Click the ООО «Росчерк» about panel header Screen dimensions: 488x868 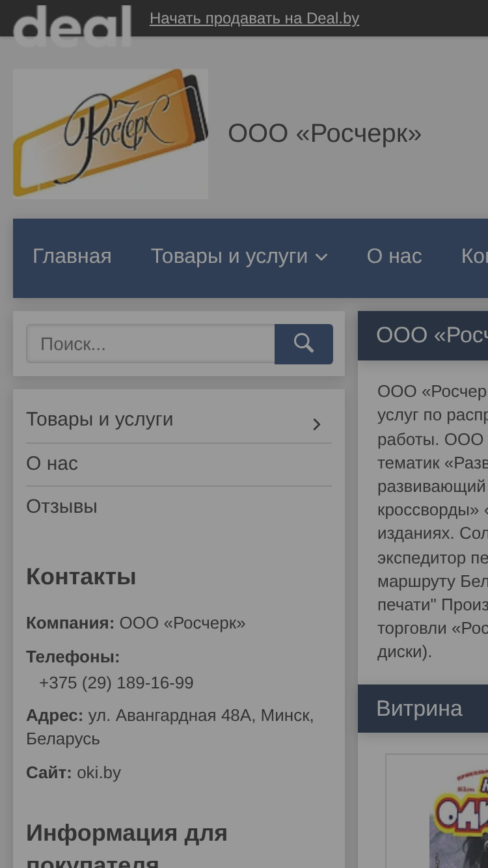(423, 335)
